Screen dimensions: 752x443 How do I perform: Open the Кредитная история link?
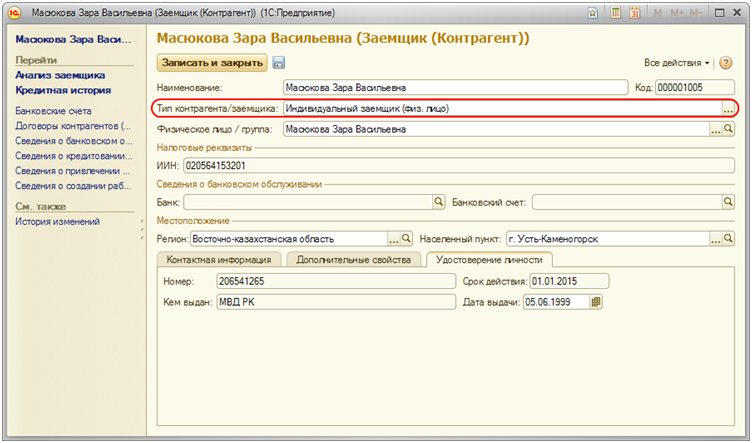point(62,90)
